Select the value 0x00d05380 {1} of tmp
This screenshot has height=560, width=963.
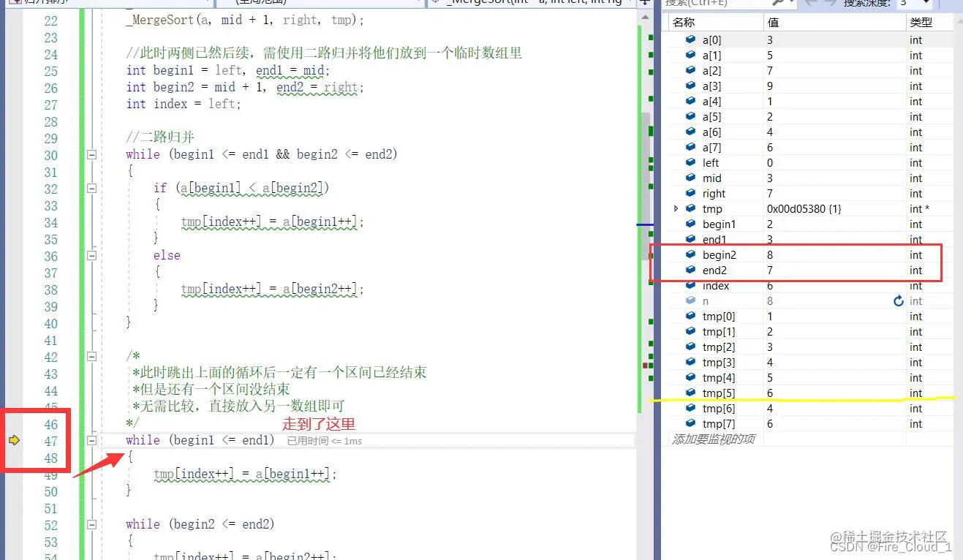coord(804,208)
